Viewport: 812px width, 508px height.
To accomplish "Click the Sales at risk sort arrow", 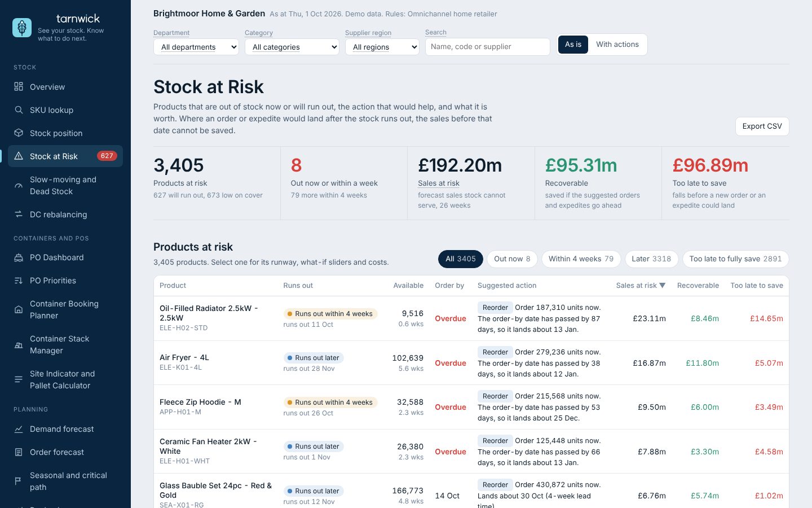I will (x=663, y=286).
